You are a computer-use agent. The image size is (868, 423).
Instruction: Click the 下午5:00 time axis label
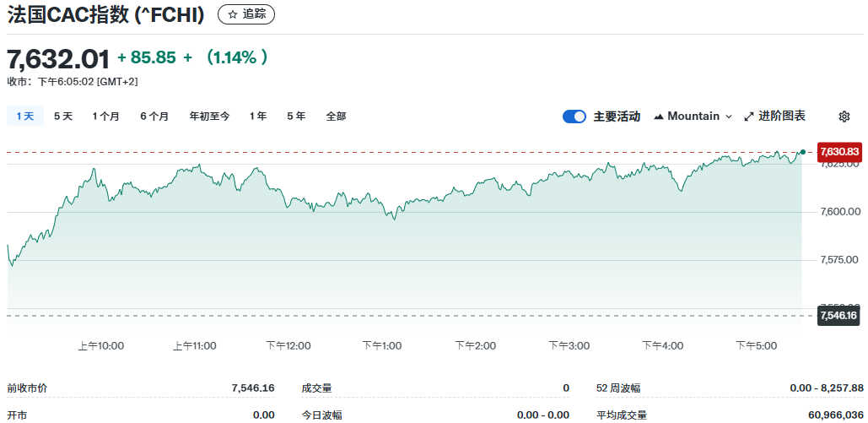tap(756, 346)
